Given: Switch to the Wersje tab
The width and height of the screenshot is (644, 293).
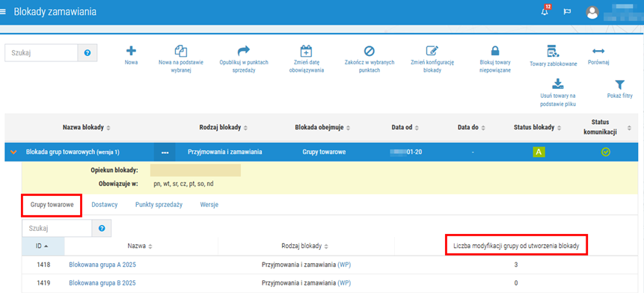Looking at the screenshot, I should [209, 205].
